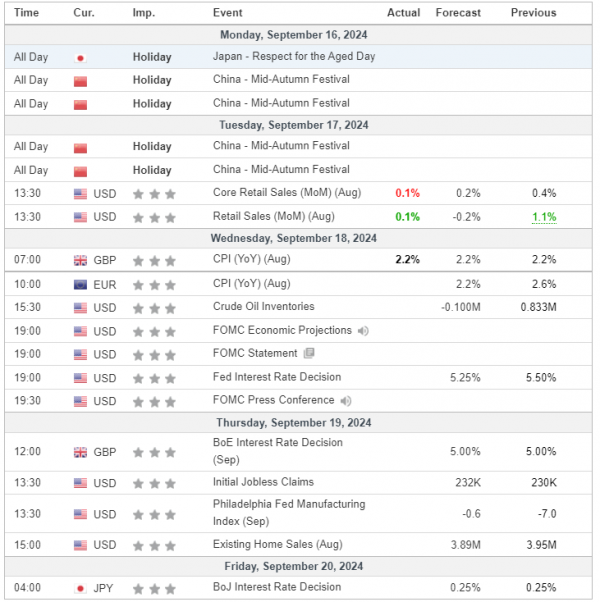This screenshot has height=602, width=600.
Task: Play the speaker icon next to FOMC Economic Projections
Action: coord(363,331)
